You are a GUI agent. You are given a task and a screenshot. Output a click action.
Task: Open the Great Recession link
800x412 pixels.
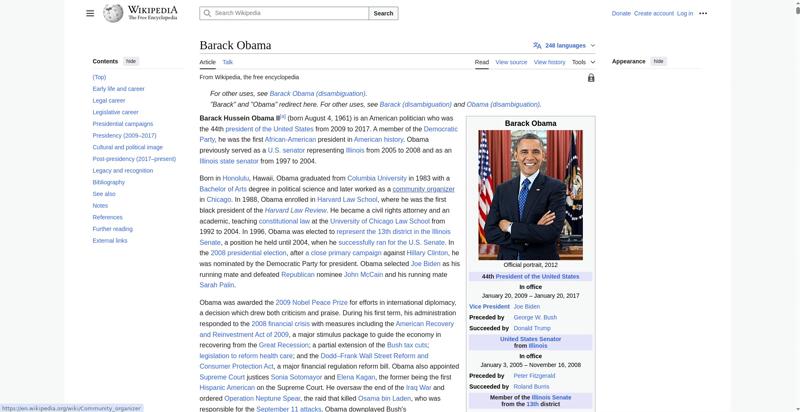click(282, 345)
